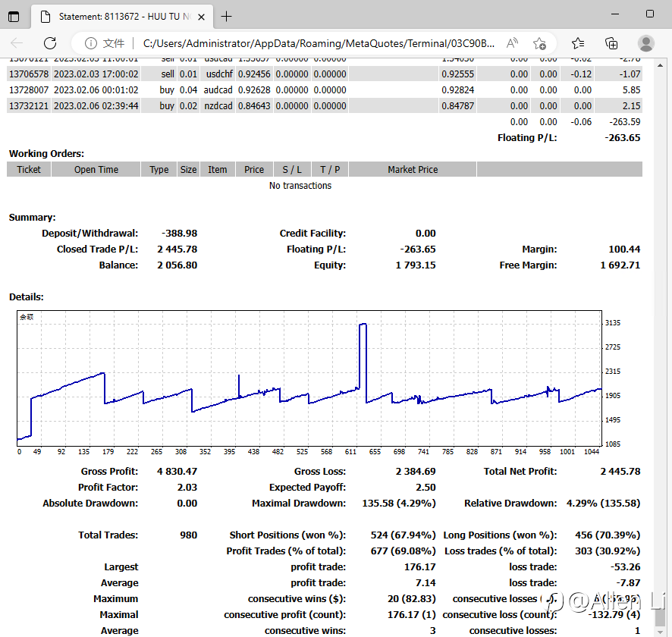The image size is (672, 637).
Task: Open the Favorites list icon
Action: [x=578, y=43]
